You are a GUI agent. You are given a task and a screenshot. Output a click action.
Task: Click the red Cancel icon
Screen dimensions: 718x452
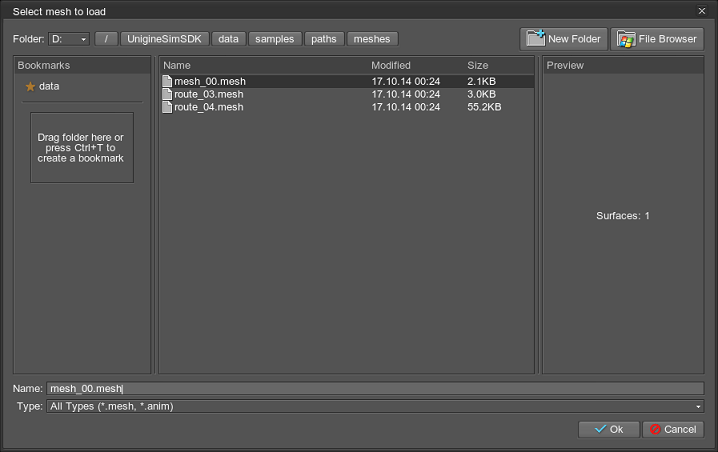point(655,429)
